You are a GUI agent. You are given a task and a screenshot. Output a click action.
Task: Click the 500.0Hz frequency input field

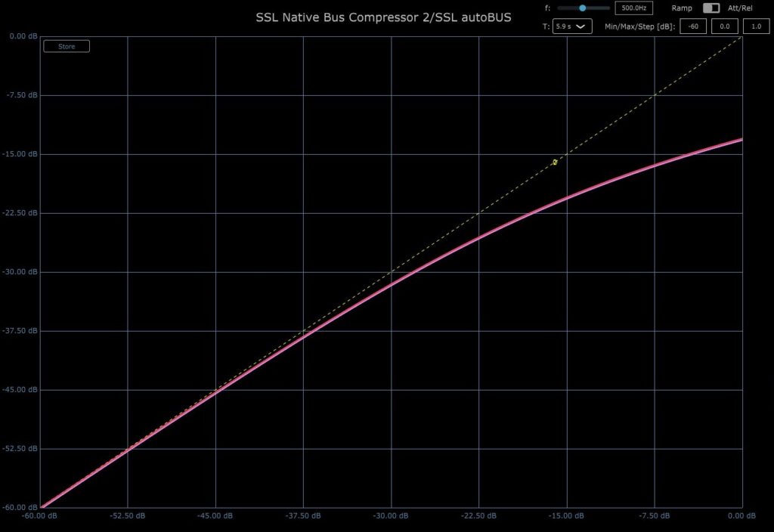click(x=633, y=8)
